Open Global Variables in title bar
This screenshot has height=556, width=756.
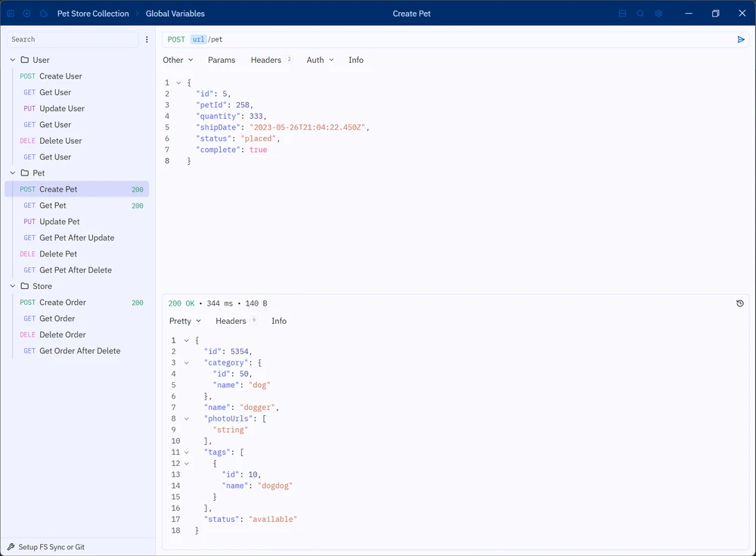[175, 14]
